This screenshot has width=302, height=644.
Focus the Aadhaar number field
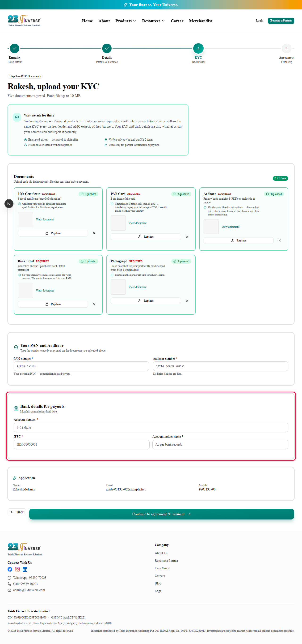pos(220,366)
